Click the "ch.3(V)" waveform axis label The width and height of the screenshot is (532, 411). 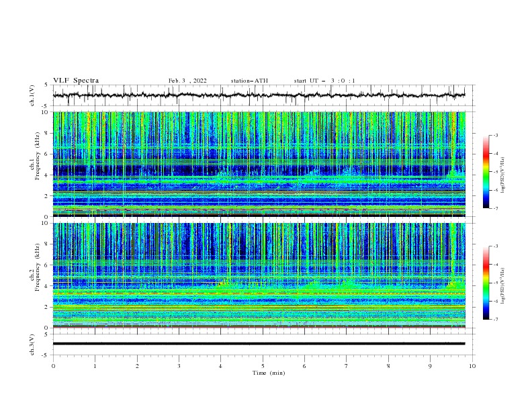click(32, 345)
